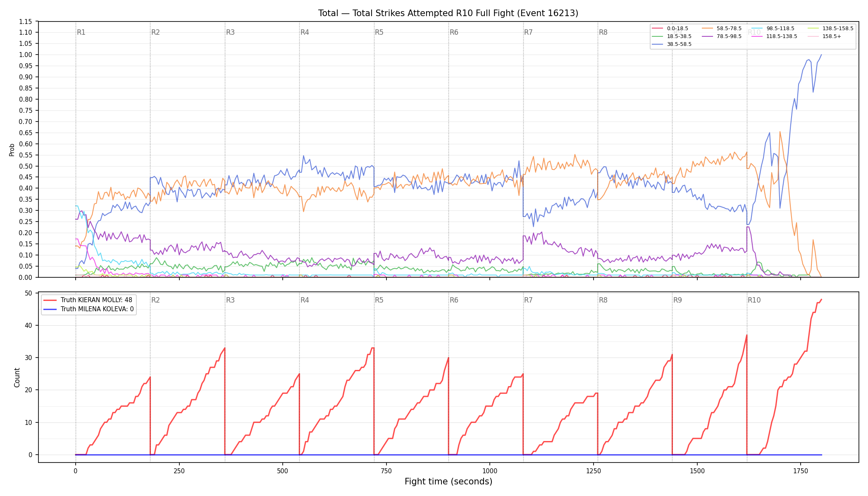This screenshot has width=868, height=496.
Task: Click the R1 round marker in top chart
Action: [x=81, y=32]
